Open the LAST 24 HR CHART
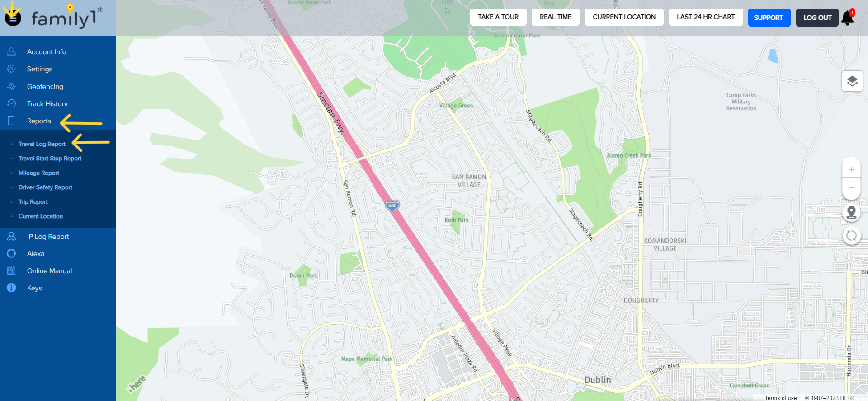This screenshot has width=868, height=401. tap(706, 17)
